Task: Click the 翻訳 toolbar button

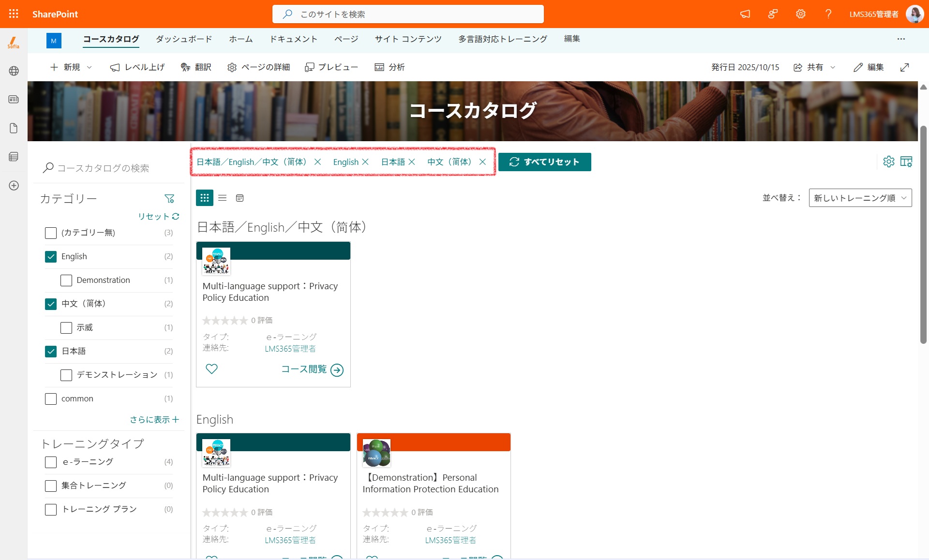Action: coord(196,67)
